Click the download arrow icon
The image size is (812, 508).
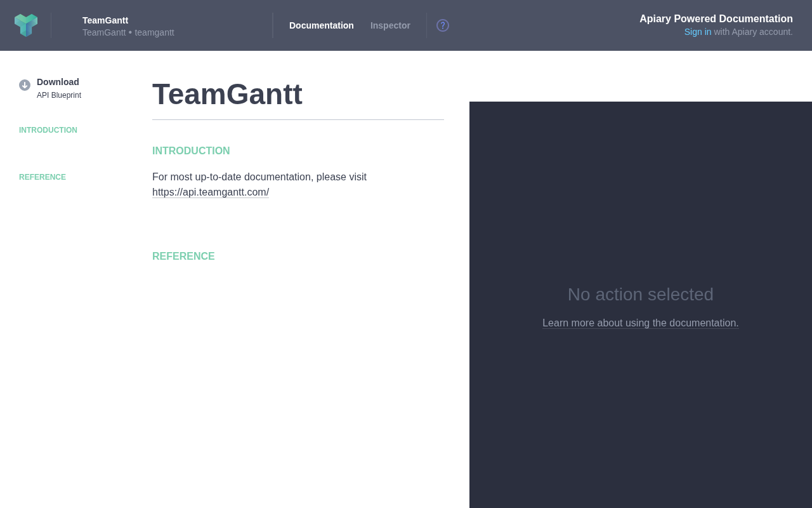tap(25, 85)
